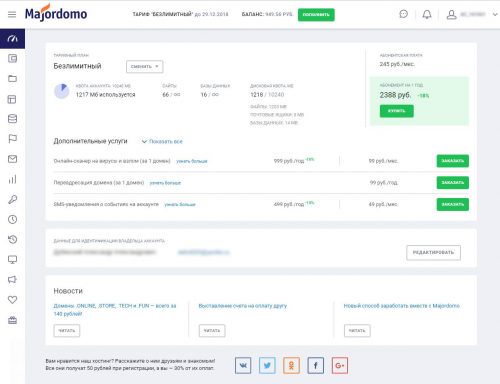This screenshot has width=500, height=384.
Task: Open the databases sidebar icon
Action: pyautogui.click(x=12, y=119)
